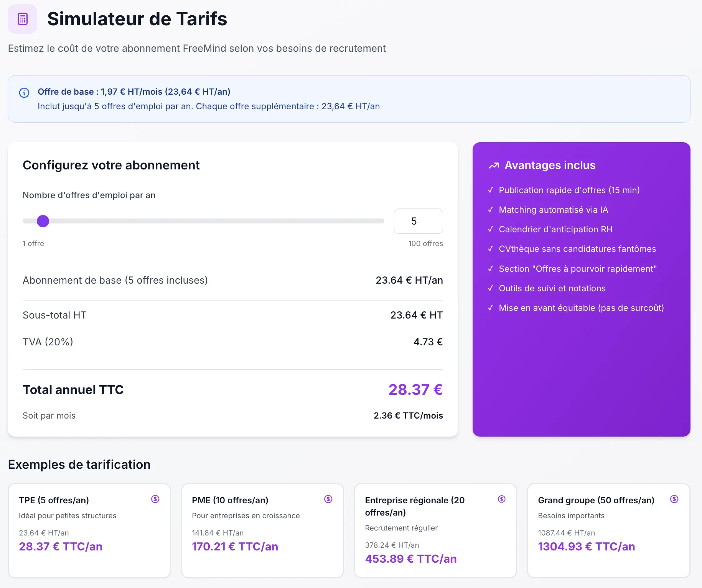Expand the Exemples de tarification section
Image resolution: width=702 pixels, height=588 pixels.
click(x=79, y=465)
